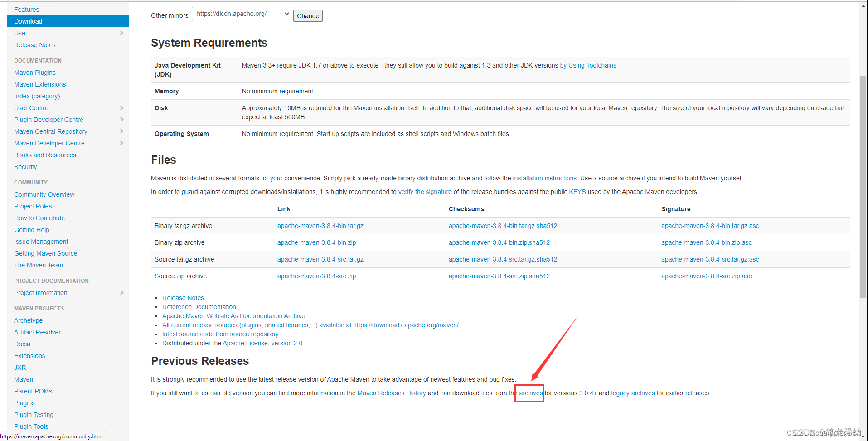Open Release Notes sidebar item
The image size is (868, 441).
35,45
